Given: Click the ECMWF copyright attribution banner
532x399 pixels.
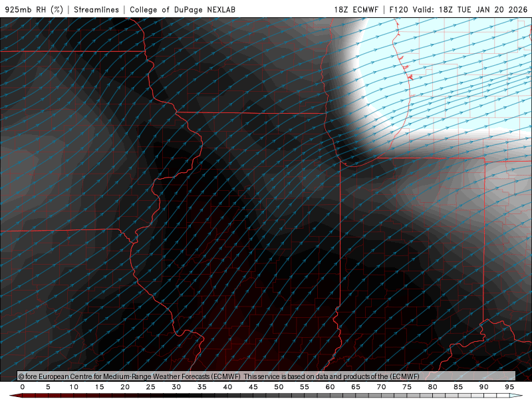Looking at the screenshot, I should [267, 376].
